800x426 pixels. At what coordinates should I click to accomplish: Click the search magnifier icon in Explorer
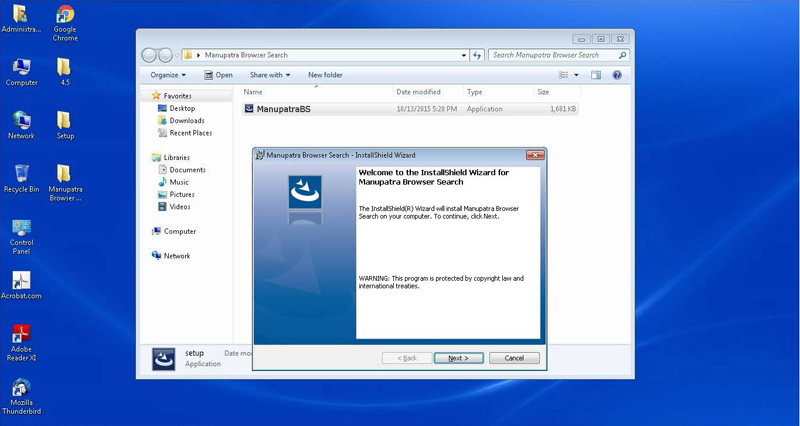click(x=622, y=55)
